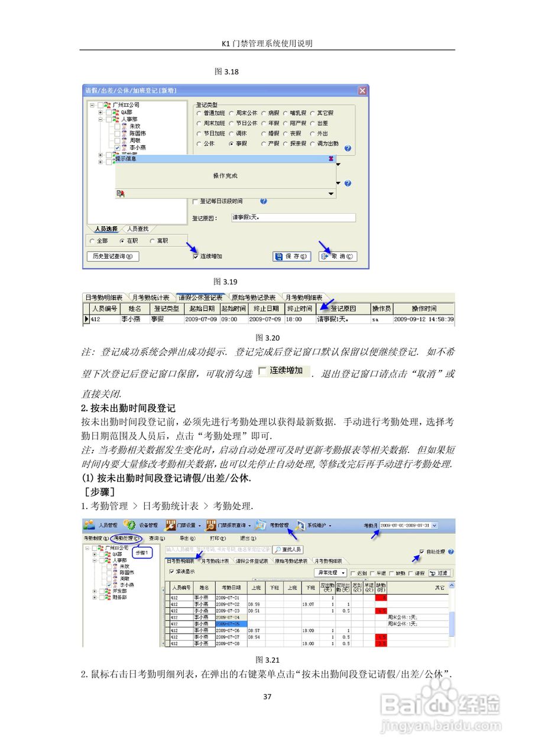The width and height of the screenshot is (535, 756).
Task: Check the 缺勤 filter checkbox
Action: point(391,573)
